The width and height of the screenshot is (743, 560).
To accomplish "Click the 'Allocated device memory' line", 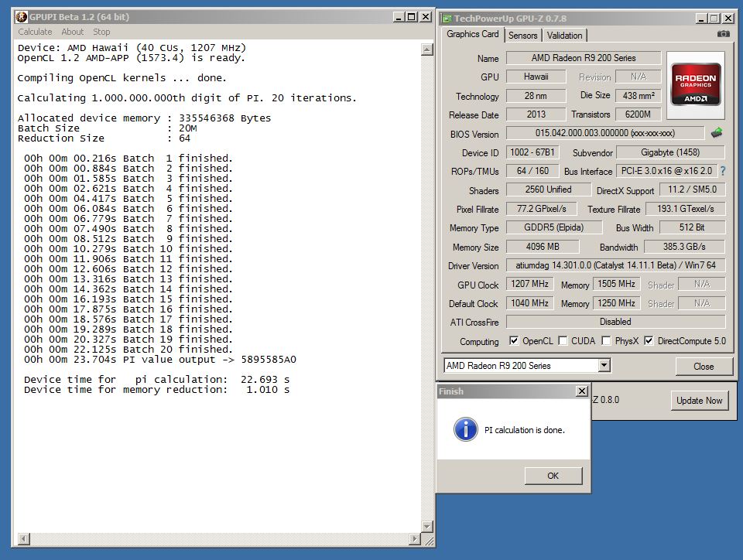I will [144, 118].
